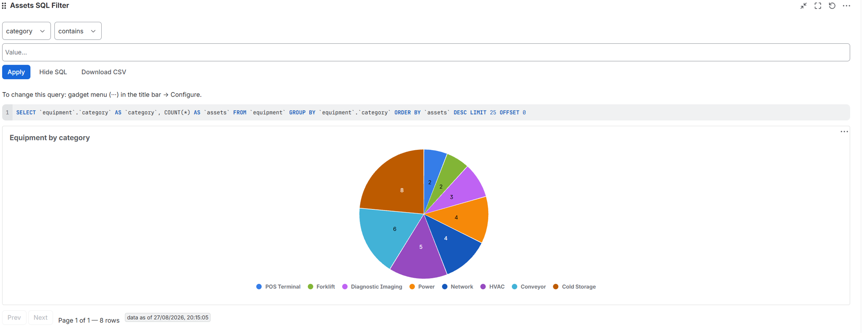Toggle Network legend entry
Viewport: 868px width, 333px height.
[457, 287]
